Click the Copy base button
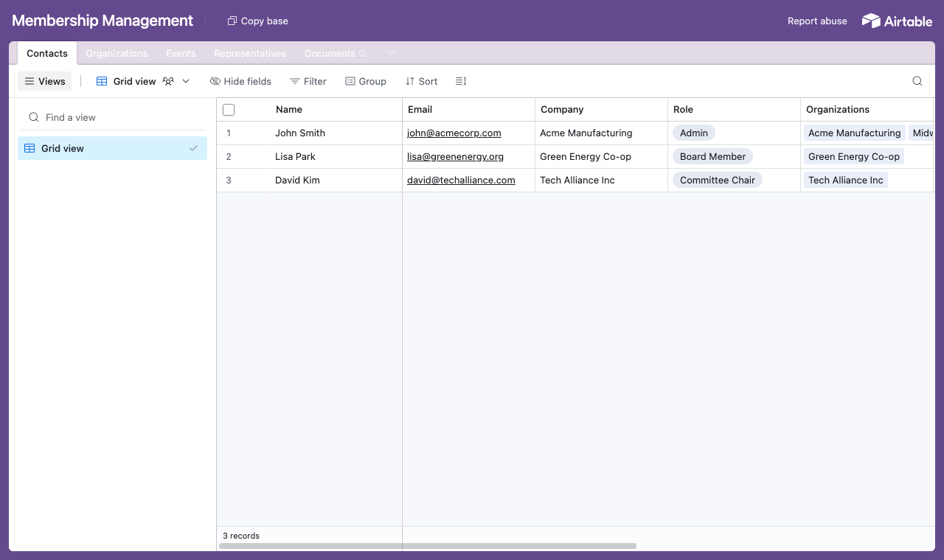Viewport: 944px width, 560px height. click(257, 21)
